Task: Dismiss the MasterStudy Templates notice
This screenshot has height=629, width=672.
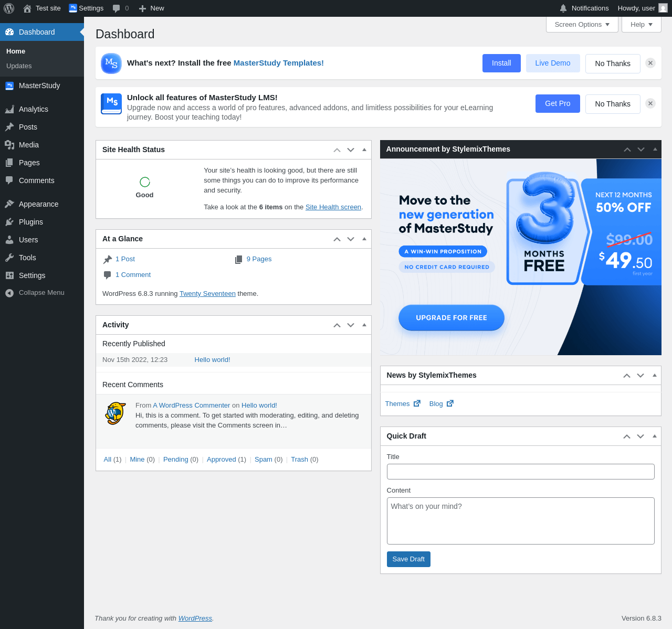Action: 650,63
